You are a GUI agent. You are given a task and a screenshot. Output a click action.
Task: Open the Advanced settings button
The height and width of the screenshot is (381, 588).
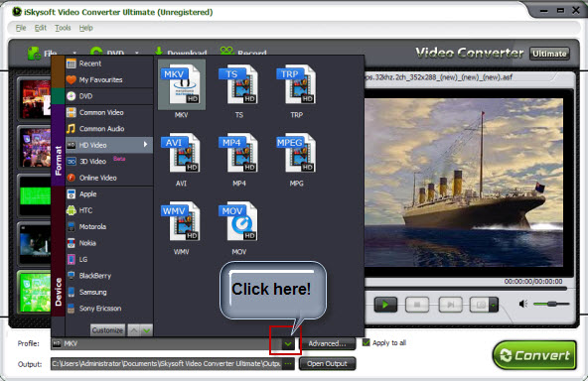pyautogui.click(x=327, y=343)
